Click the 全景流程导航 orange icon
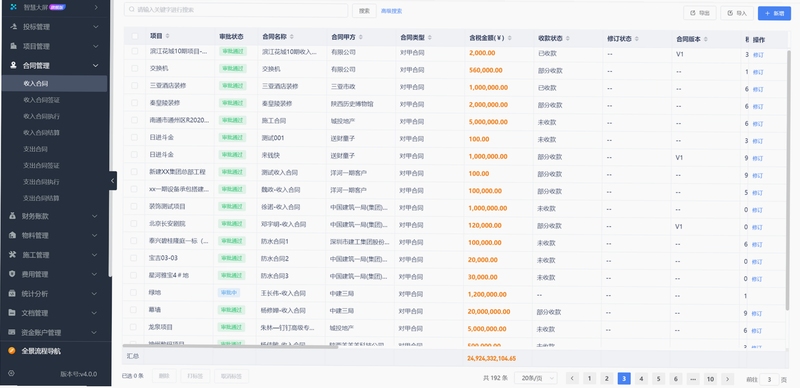 pyautogui.click(x=12, y=351)
